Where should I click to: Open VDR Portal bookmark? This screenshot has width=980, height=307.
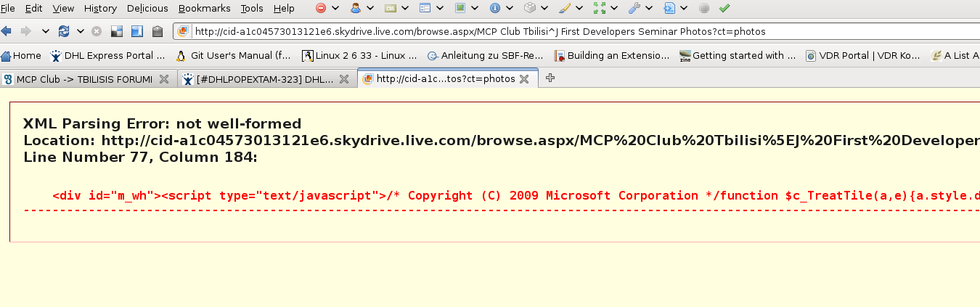point(862,55)
